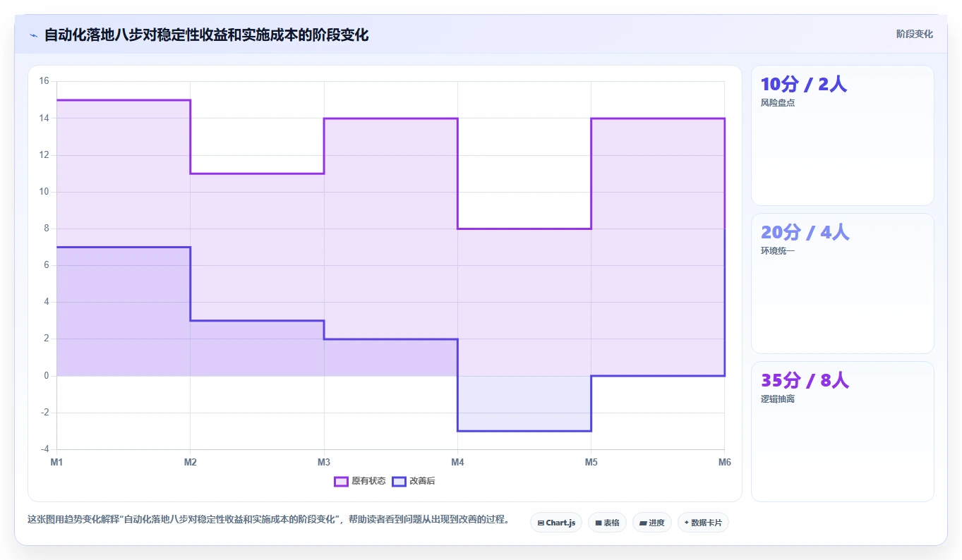962x560 pixels.
Task: Click the M5 x-axis label
Action: tap(591, 463)
